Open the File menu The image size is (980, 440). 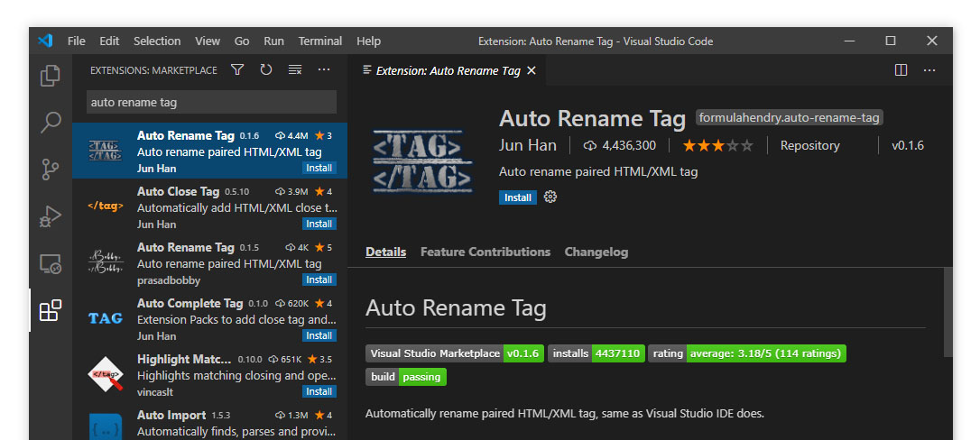[x=76, y=41]
